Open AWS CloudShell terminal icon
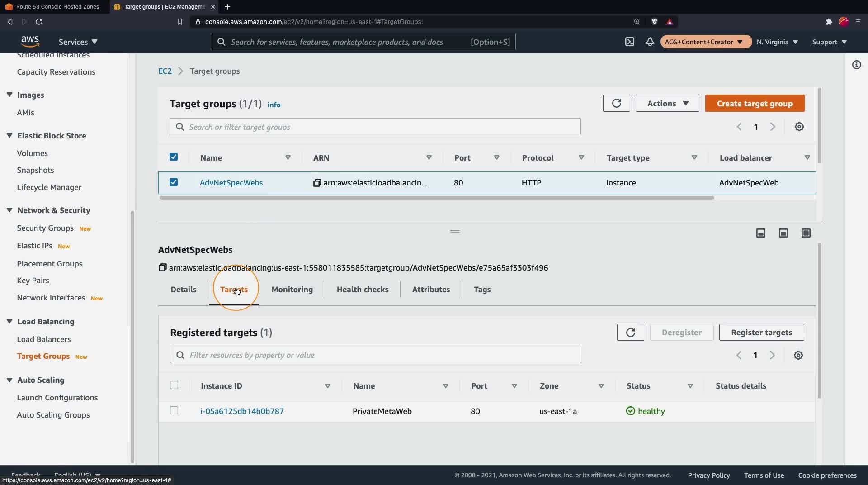The image size is (868, 485). tap(630, 42)
